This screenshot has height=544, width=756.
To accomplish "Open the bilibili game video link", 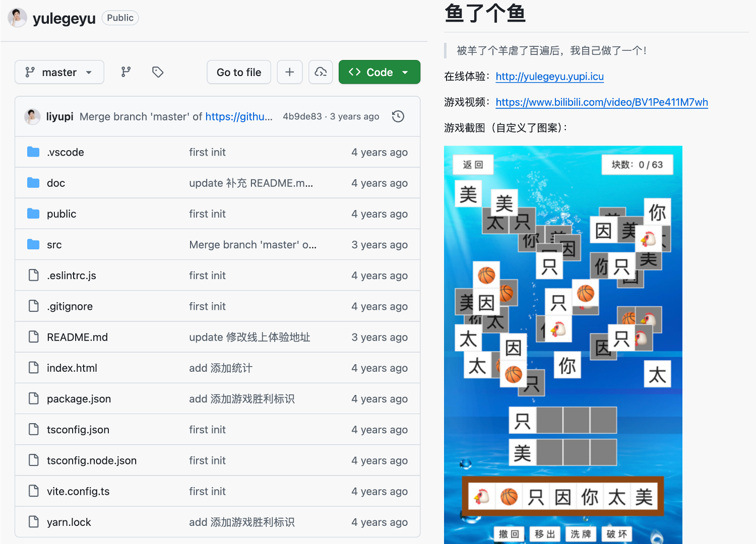I will point(601,102).
